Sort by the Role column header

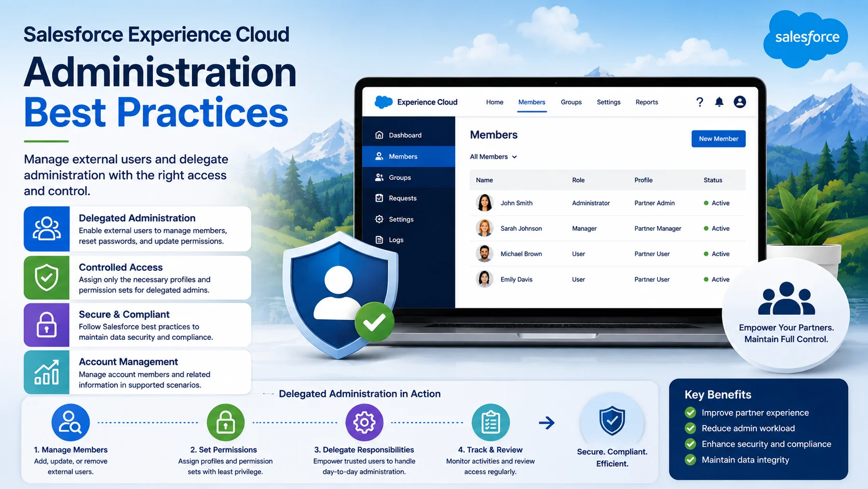coord(578,180)
